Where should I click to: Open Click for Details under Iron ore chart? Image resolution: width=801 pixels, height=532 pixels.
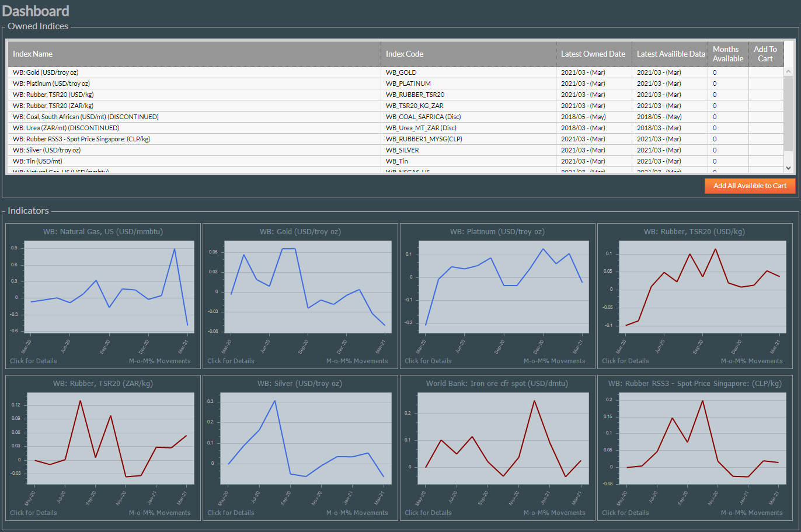(427, 512)
